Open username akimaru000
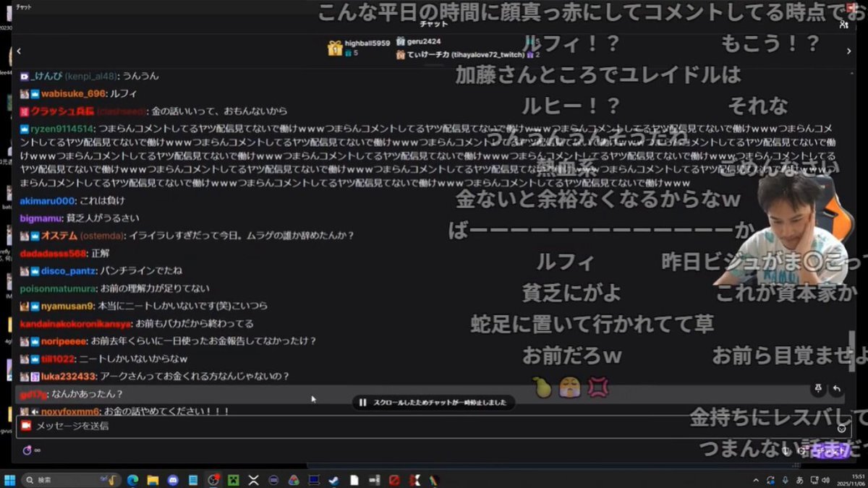868x488 pixels. [x=47, y=200]
